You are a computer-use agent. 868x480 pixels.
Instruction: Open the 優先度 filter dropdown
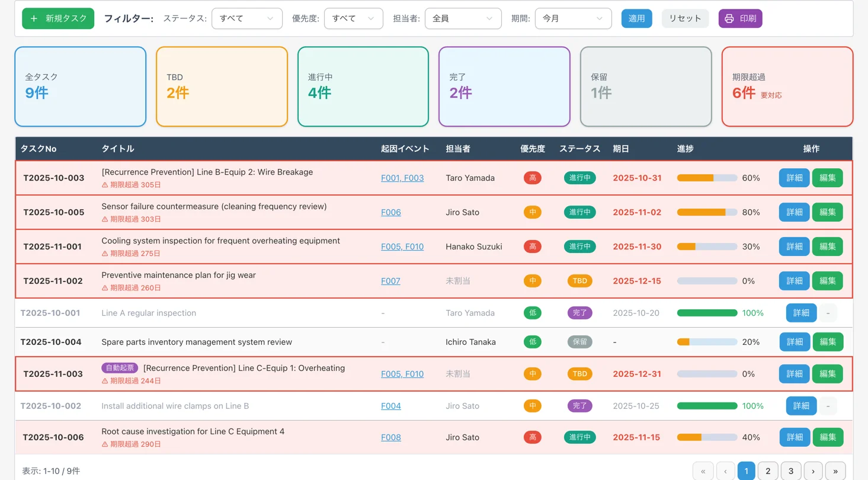coord(353,18)
